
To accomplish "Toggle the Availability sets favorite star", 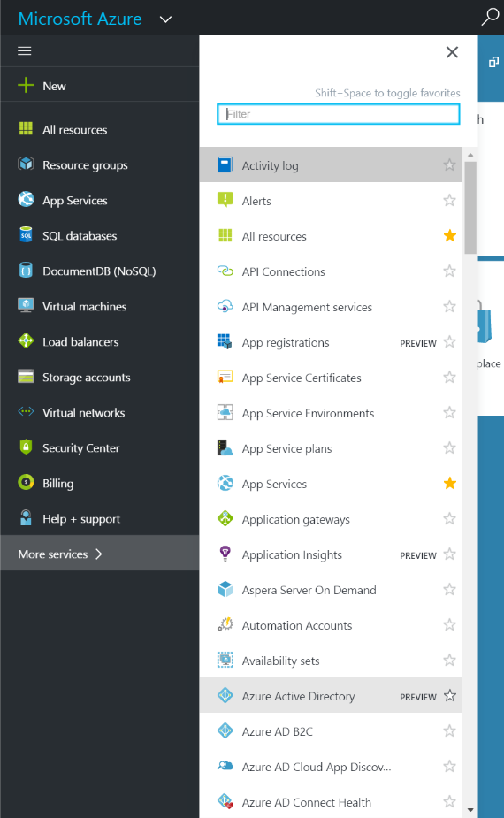I will tap(449, 660).
